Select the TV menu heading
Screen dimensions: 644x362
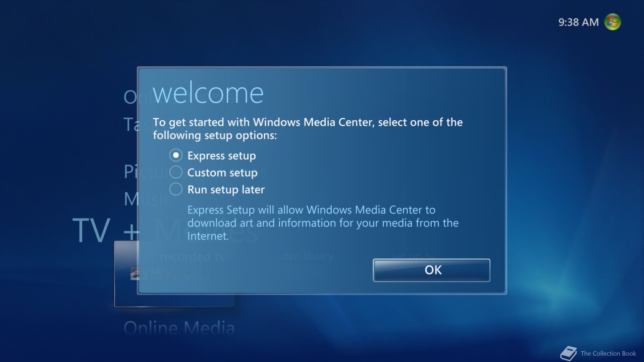coord(91,230)
